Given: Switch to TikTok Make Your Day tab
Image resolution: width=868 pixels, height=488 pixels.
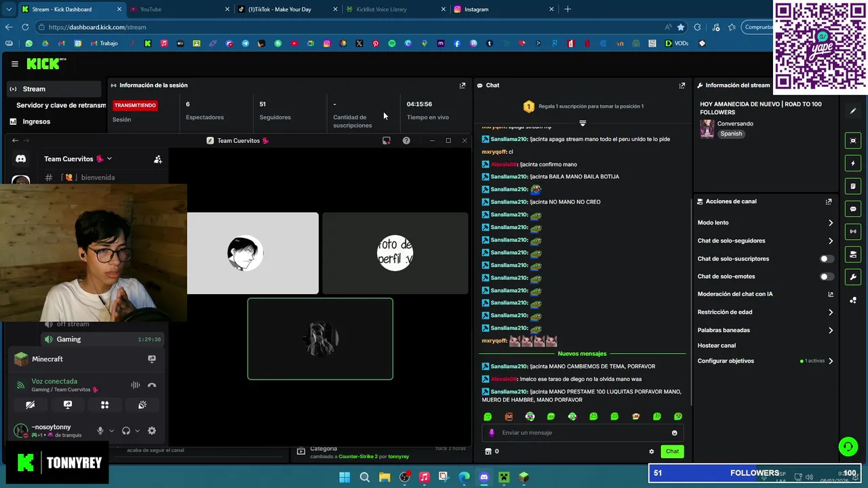Looking at the screenshot, I should point(288,9).
